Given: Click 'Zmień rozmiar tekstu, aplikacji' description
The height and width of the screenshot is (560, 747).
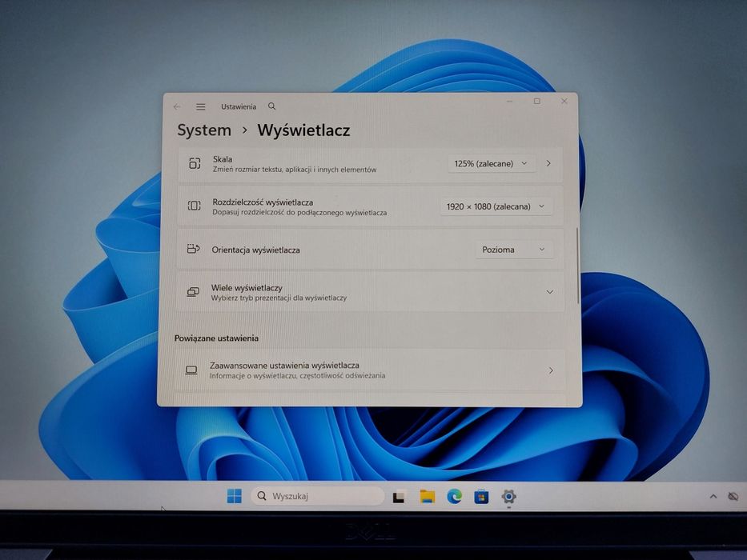Looking at the screenshot, I should point(295,170).
